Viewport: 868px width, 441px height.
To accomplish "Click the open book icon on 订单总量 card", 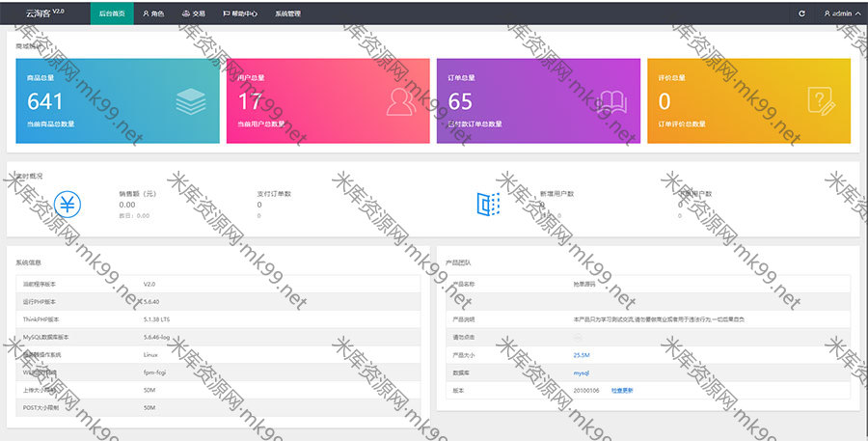I will [611, 102].
